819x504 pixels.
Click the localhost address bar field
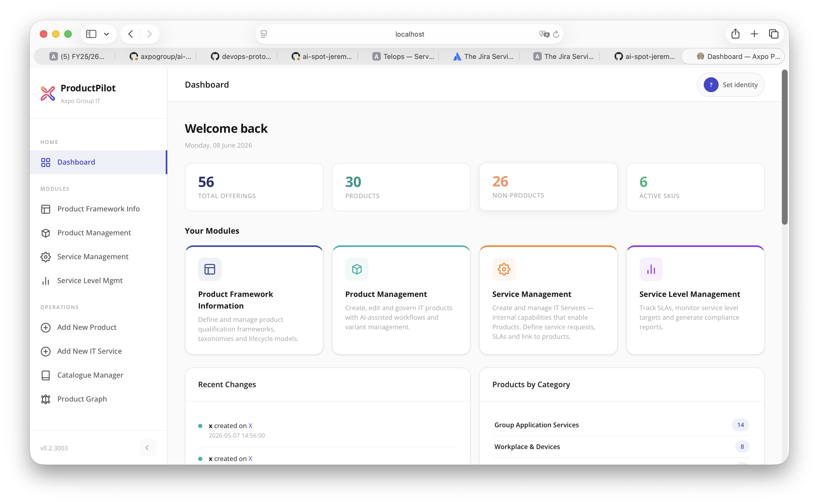(x=409, y=34)
